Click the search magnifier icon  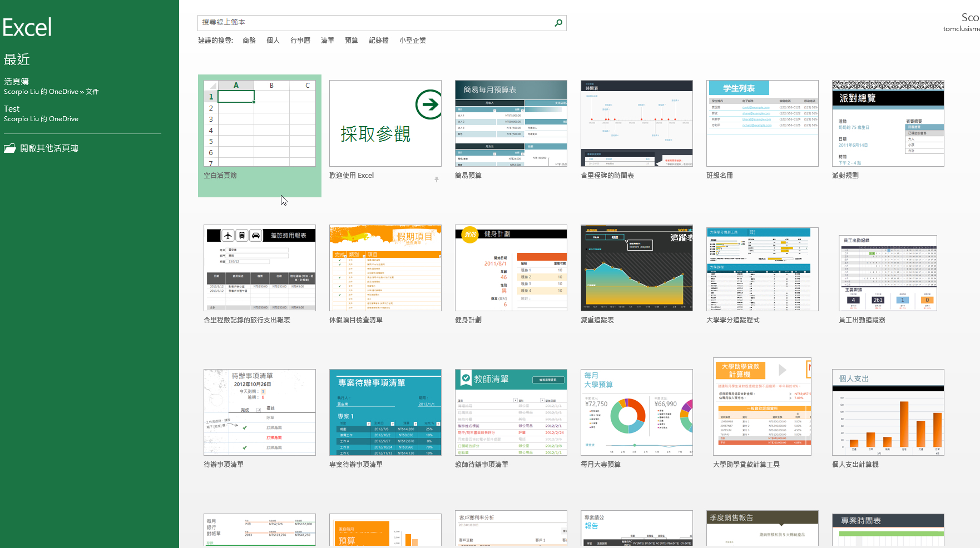(558, 23)
